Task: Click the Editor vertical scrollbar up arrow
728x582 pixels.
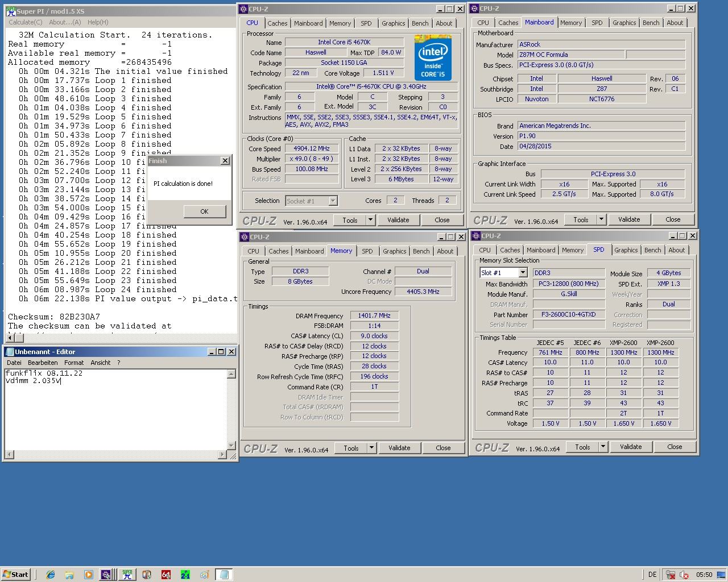Action: pyautogui.click(x=231, y=373)
